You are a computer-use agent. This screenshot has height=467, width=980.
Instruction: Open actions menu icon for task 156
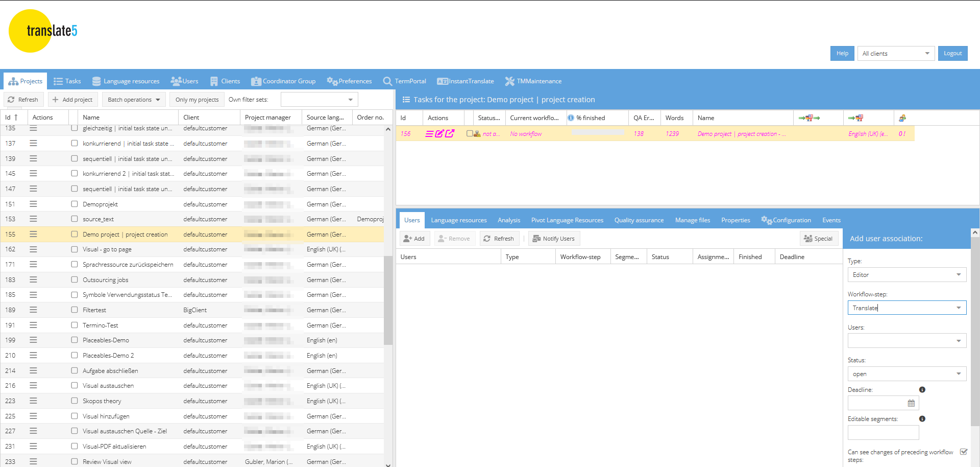pos(429,134)
